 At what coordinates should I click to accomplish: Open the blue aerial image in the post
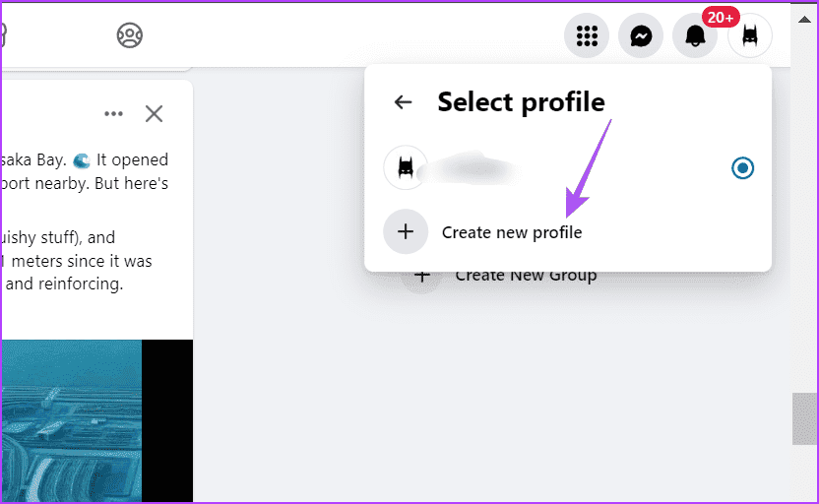click(71, 420)
